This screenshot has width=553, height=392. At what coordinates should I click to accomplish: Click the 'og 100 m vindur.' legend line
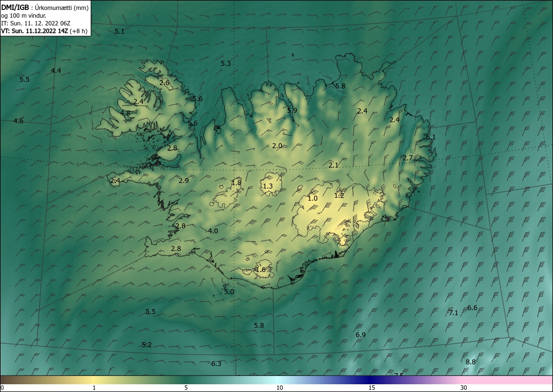pos(24,15)
